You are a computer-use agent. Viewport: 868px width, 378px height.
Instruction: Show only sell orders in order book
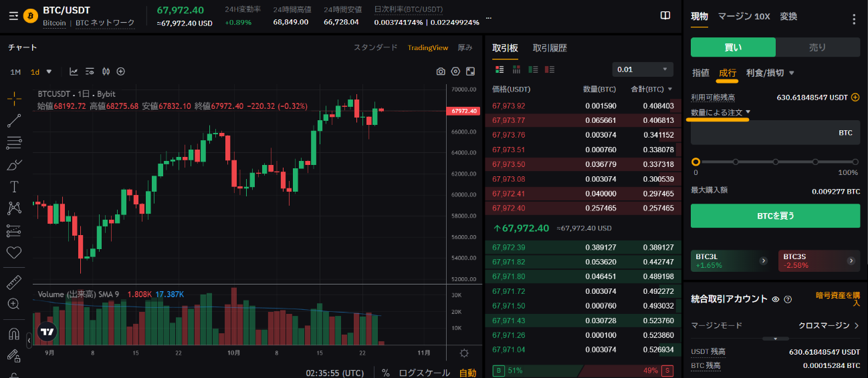[x=550, y=69]
